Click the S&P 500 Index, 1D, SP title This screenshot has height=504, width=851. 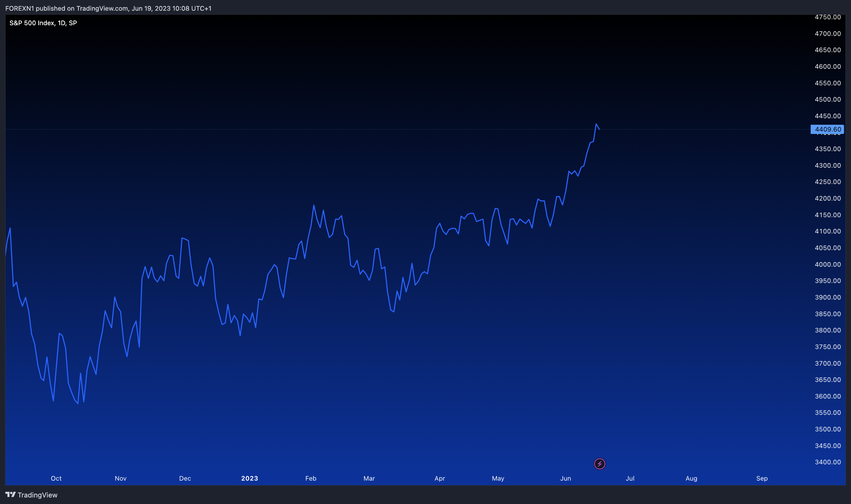click(43, 23)
